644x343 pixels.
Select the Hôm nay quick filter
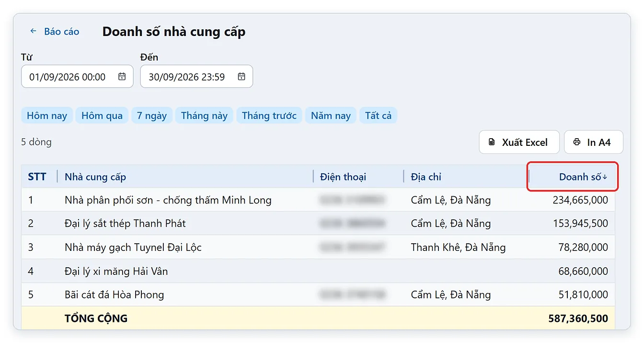(x=47, y=116)
